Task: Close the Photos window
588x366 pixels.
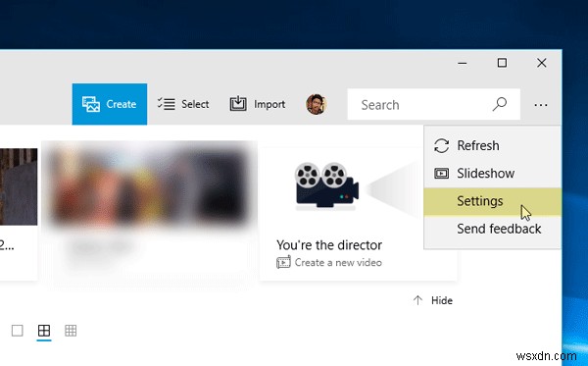Action: coord(542,63)
